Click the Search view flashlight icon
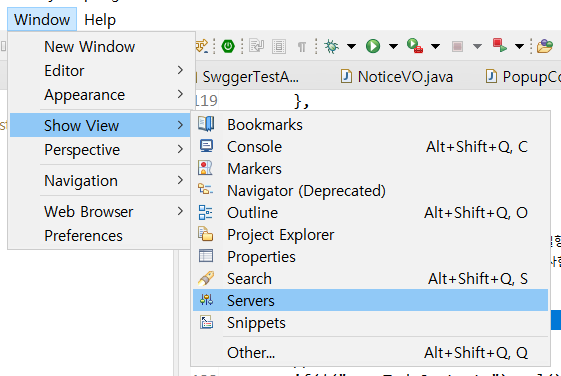 (x=206, y=278)
